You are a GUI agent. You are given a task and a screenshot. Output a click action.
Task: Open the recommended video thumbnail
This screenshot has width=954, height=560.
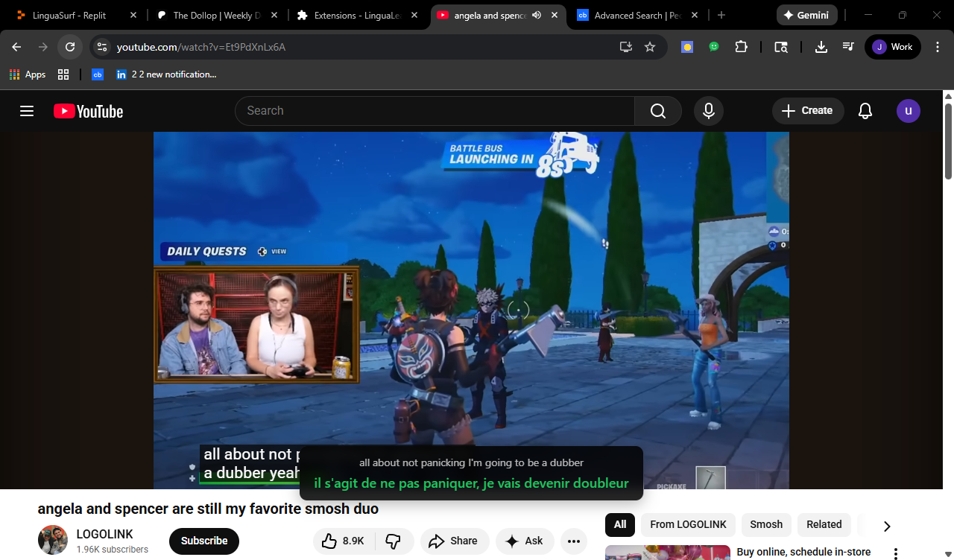(x=668, y=553)
